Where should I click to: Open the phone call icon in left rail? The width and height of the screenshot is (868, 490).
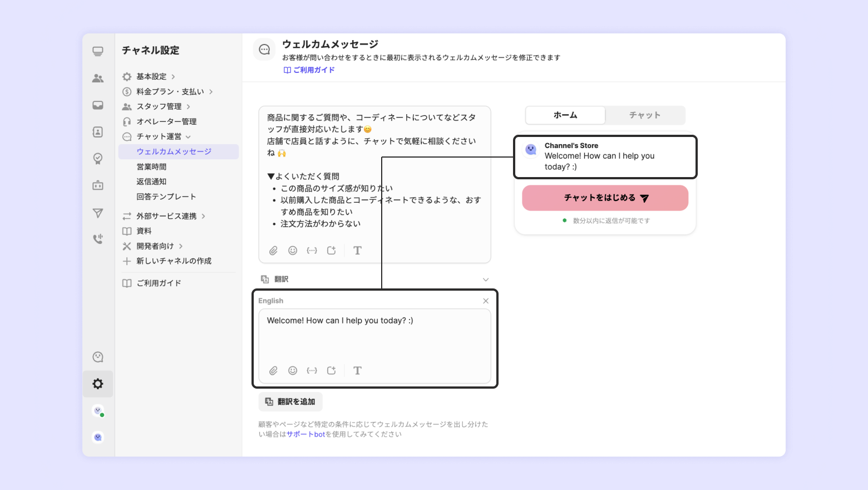[x=98, y=239]
